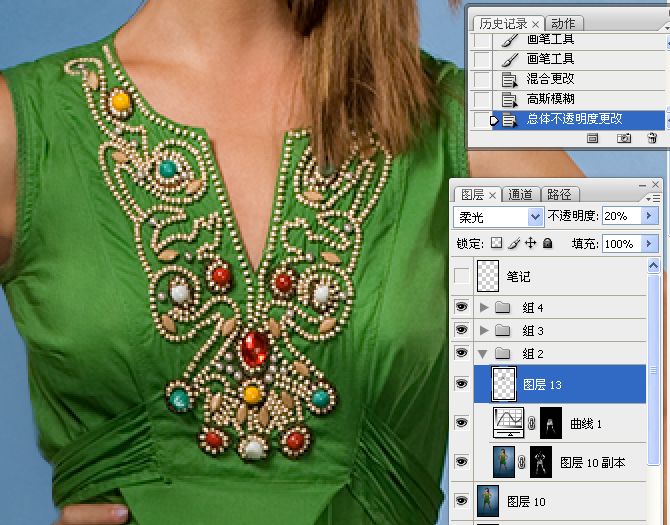Collapse 组 2 with its triangle

pyautogui.click(x=483, y=353)
